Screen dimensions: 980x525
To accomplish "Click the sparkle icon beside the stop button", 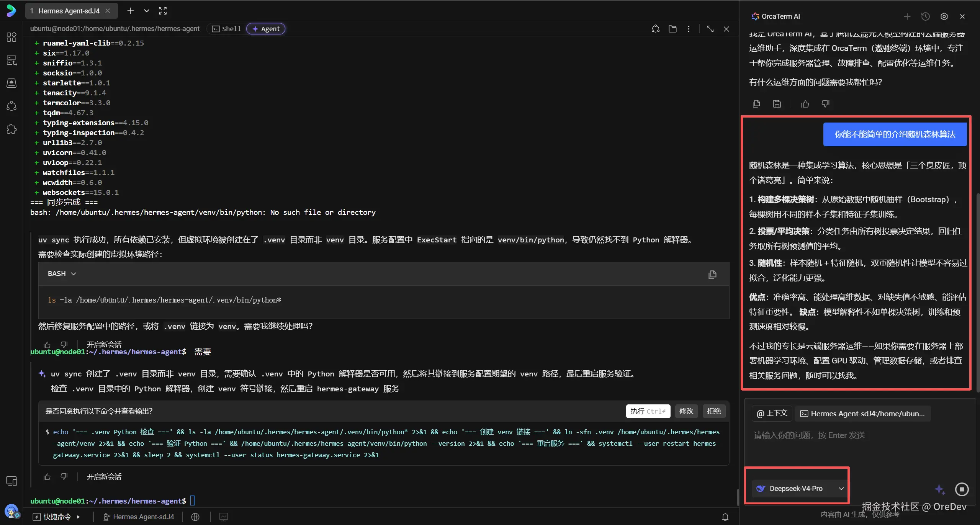I will coord(939,489).
